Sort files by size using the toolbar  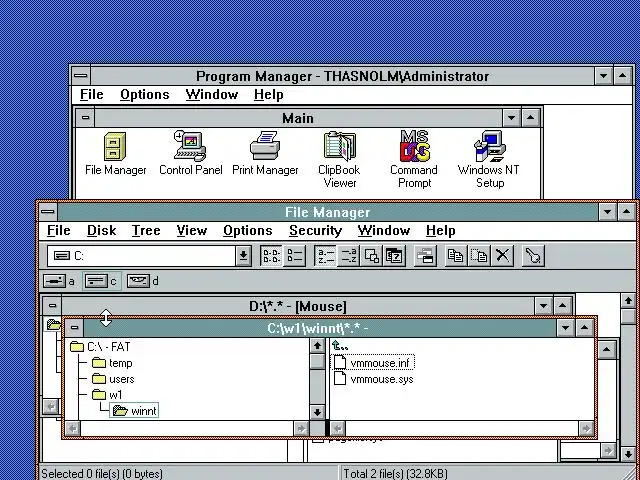(x=371, y=256)
